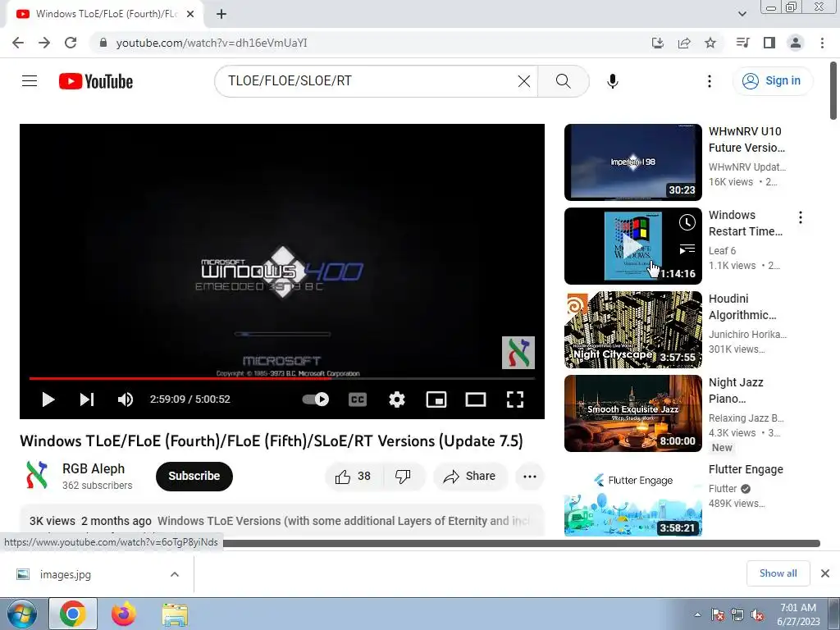Open the Houdini Algorithmic video title
Screen dimensions: 840x630
[742, 307]
